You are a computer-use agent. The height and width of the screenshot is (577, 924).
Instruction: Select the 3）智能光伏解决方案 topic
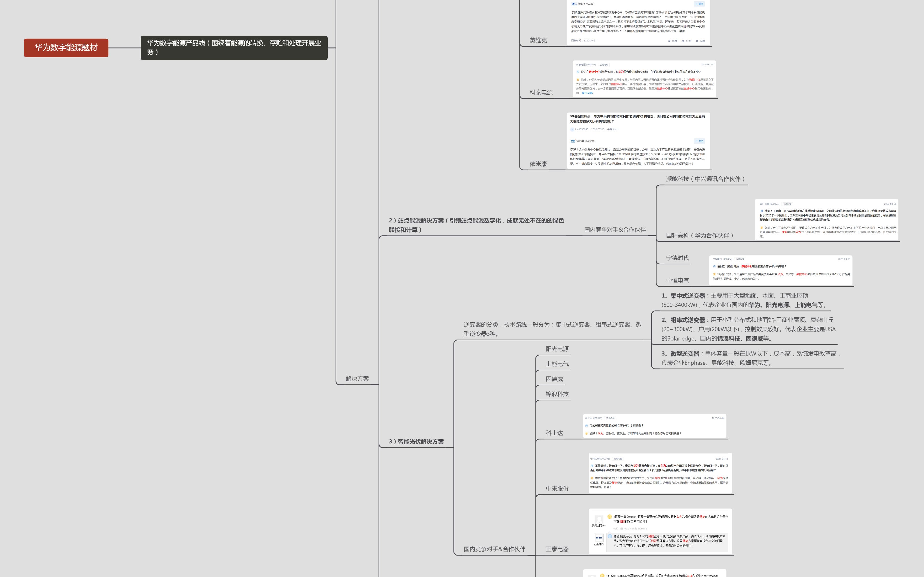[x=416, y=441]
